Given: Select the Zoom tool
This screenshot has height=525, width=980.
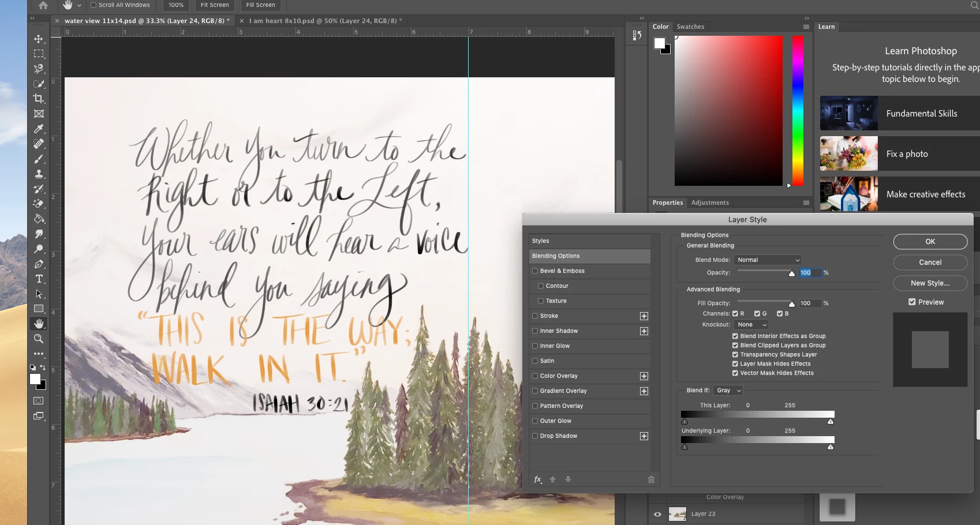Looking at the screenshot, I should [x=39, y=339].
